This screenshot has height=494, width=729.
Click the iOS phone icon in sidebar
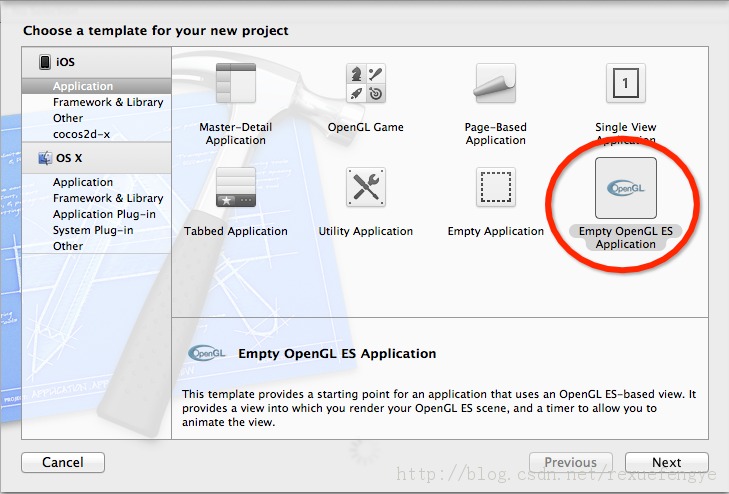point(45,62)
